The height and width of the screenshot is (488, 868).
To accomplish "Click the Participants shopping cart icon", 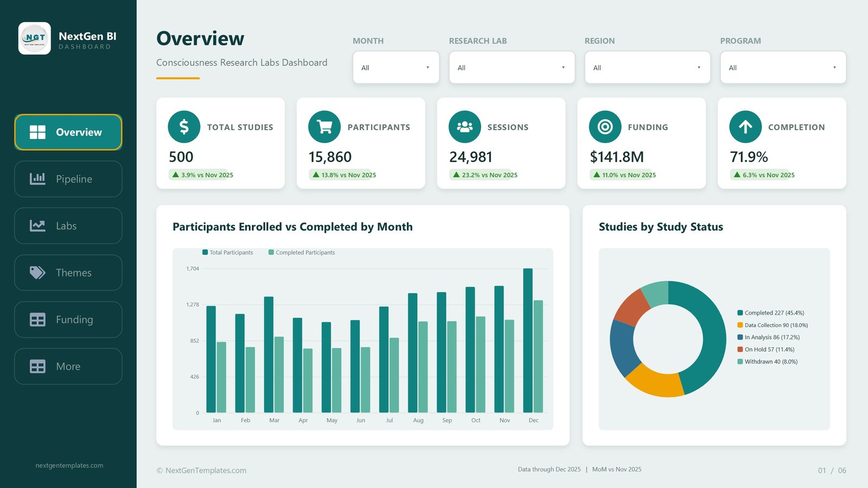I will click(x=324, y=127).
